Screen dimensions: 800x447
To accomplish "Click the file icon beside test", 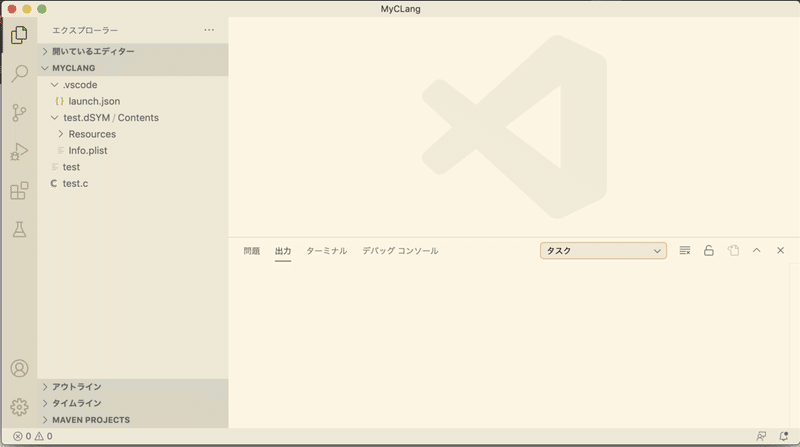I will tap(55, 167).
